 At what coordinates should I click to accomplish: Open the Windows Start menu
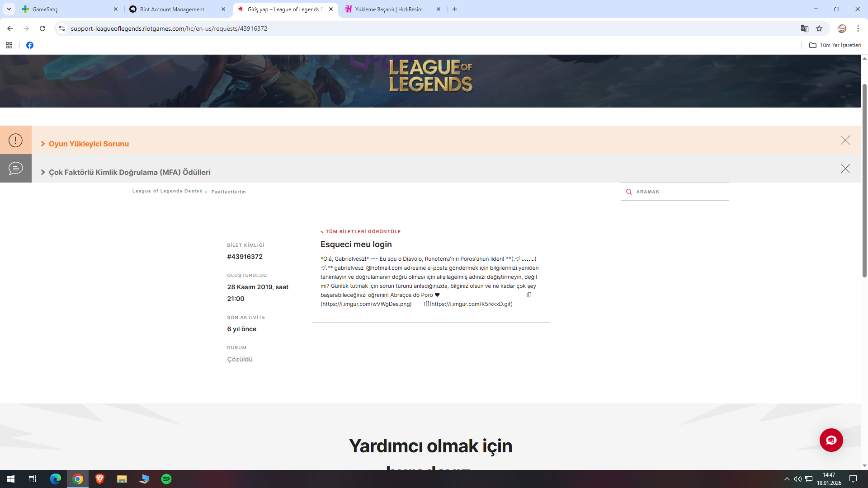(x=11, y=479)
